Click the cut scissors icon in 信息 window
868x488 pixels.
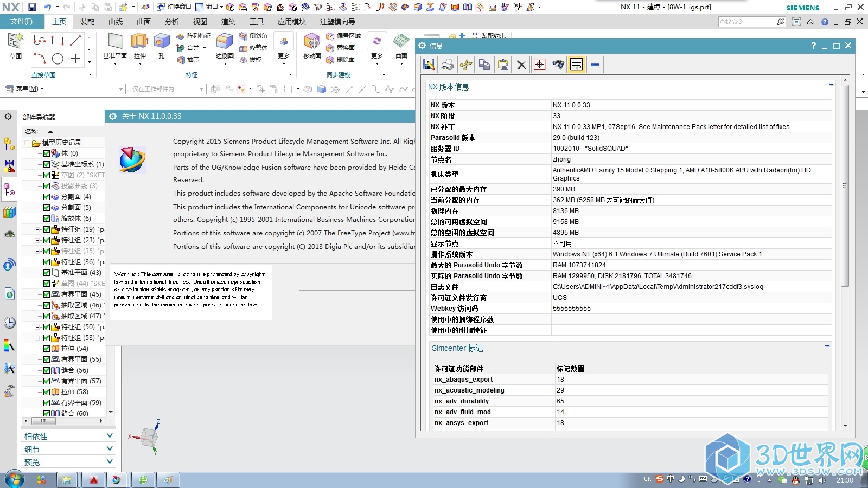pos(466,65)
